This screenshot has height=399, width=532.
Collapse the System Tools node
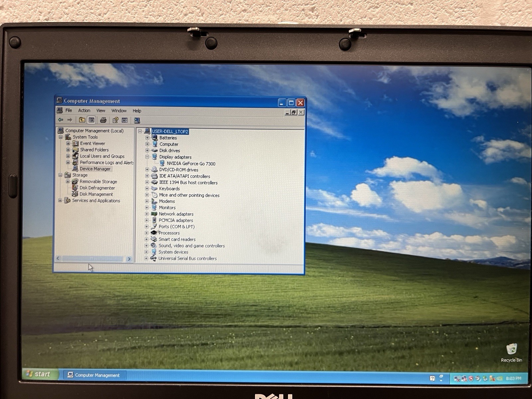[x=61, y=137]
